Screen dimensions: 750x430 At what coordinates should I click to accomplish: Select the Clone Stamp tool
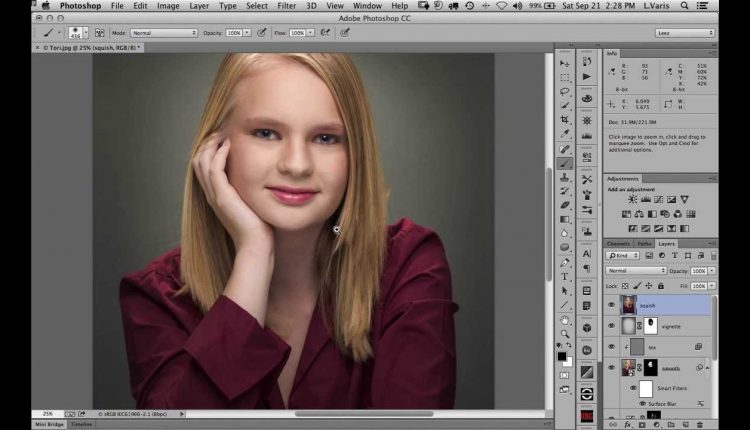pyautogui.click(x=565, y=177)
